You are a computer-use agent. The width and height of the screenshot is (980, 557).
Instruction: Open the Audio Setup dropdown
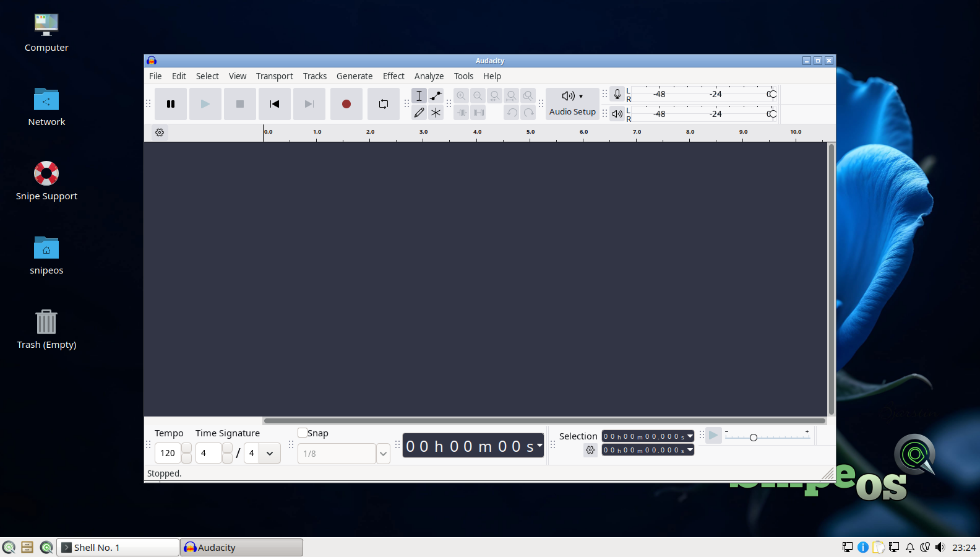pos(572,104)
